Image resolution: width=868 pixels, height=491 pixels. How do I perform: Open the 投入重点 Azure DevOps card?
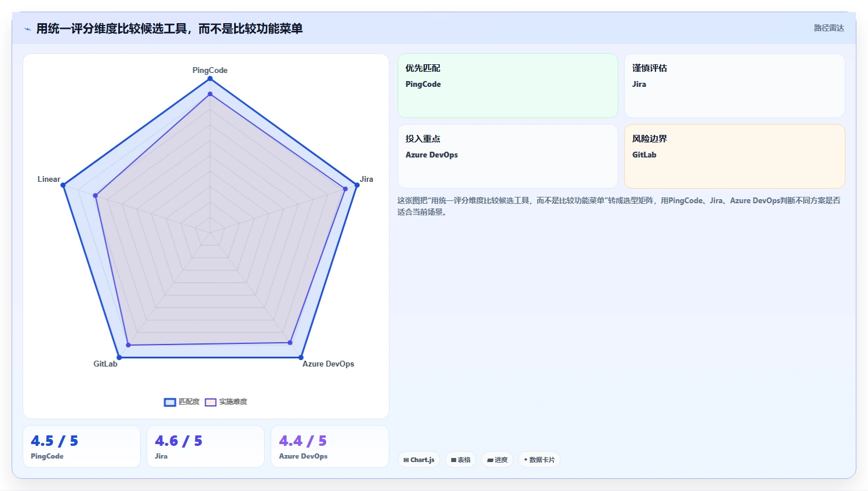pyautogui.click(x=508, y=156)
